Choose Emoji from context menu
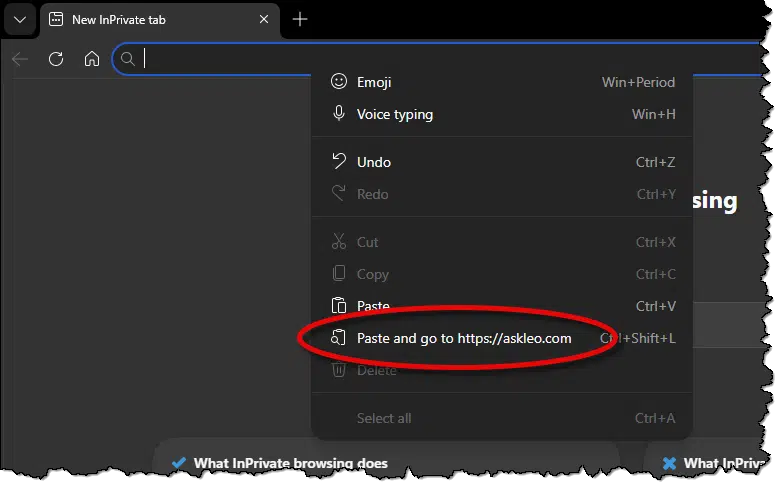781x487 pixels. pyautogui.click(x=502, y=82)
